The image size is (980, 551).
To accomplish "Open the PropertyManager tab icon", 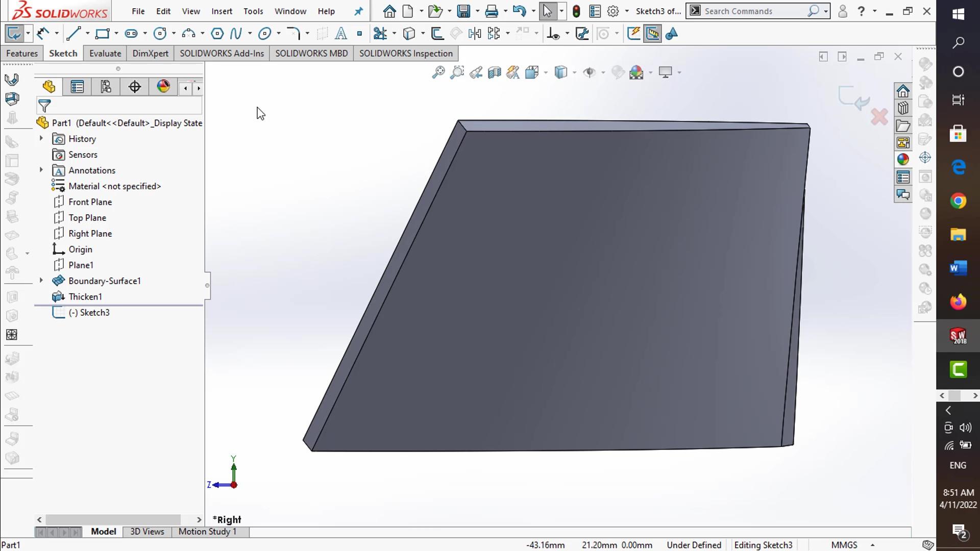I will click(77, 87).
